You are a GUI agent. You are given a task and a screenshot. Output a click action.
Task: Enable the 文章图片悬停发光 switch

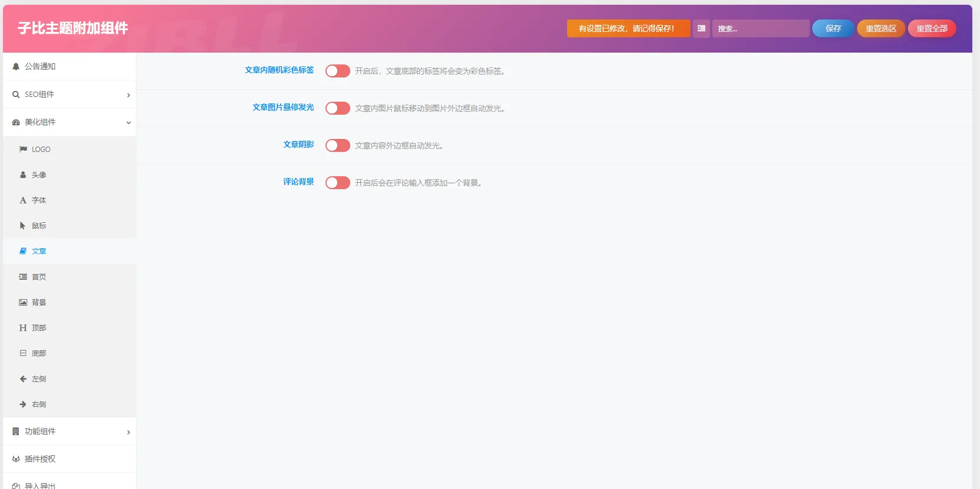[338, 108]
